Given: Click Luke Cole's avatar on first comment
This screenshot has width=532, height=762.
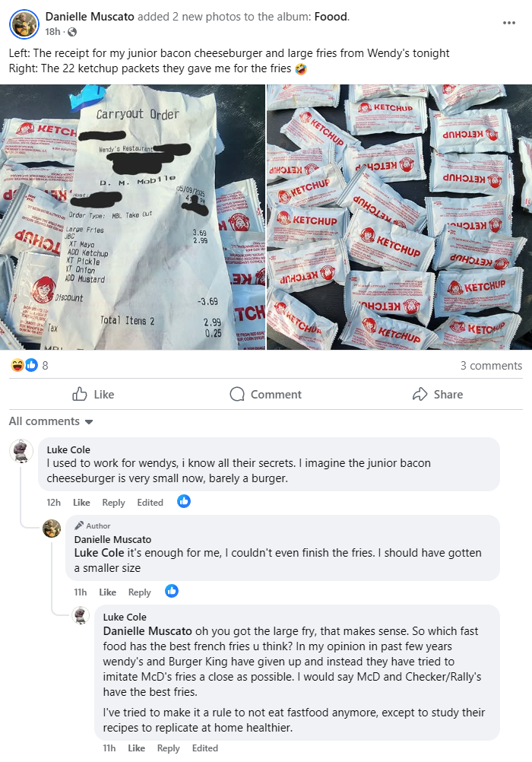Looking at the screenshot, I should (x=21, y=451).
